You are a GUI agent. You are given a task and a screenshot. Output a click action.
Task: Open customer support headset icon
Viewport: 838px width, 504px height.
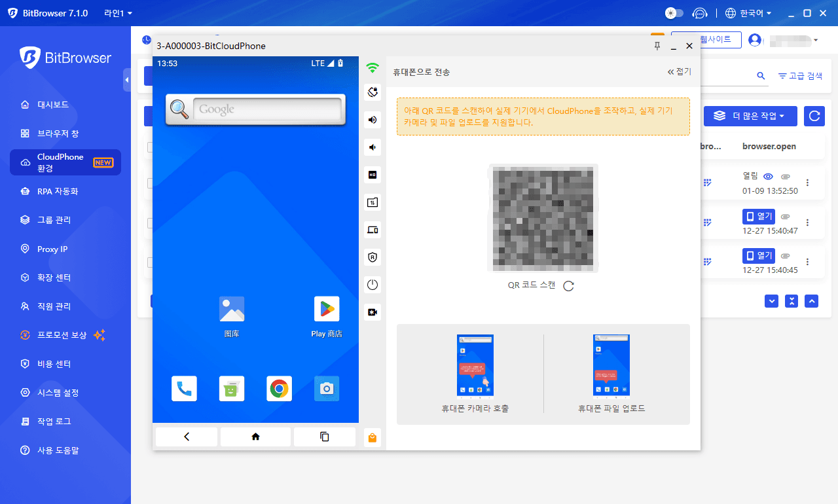click(701, 13)
